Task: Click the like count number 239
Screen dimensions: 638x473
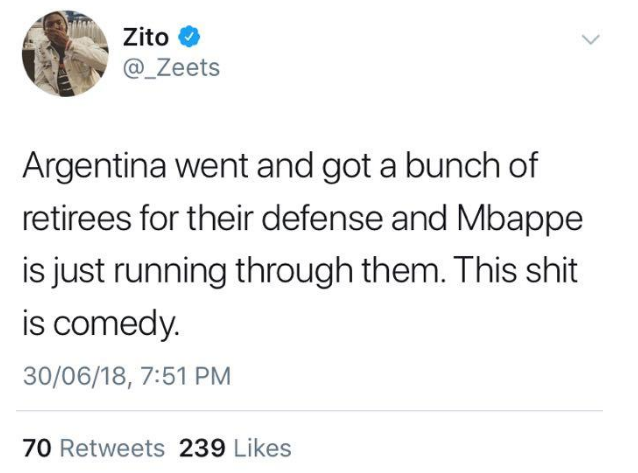Action: pyautogui.click(x=200, y=448)
